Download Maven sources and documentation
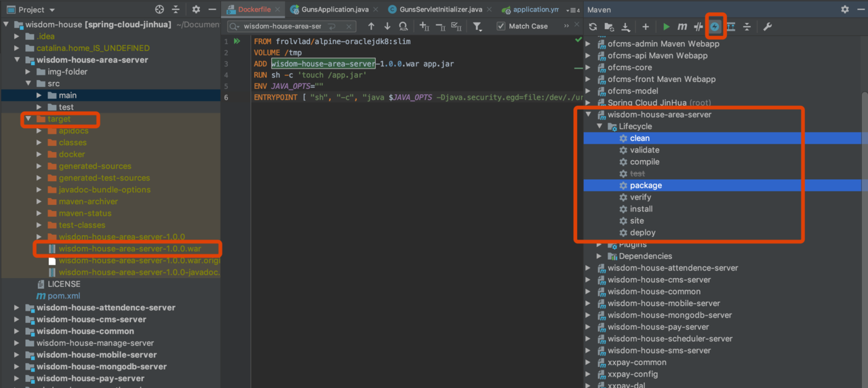The image size is (868, 388). point(625,26)
